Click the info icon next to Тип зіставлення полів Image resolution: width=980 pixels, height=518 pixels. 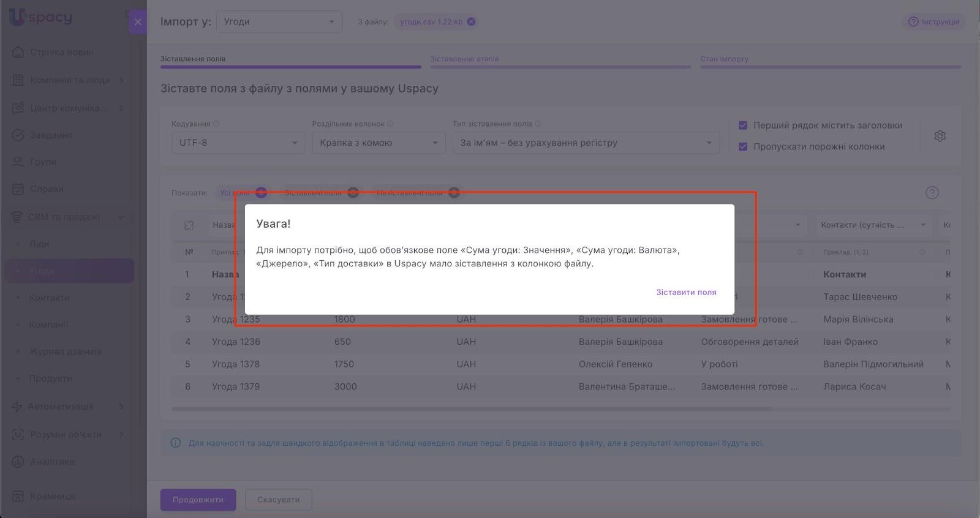(538, 124)
